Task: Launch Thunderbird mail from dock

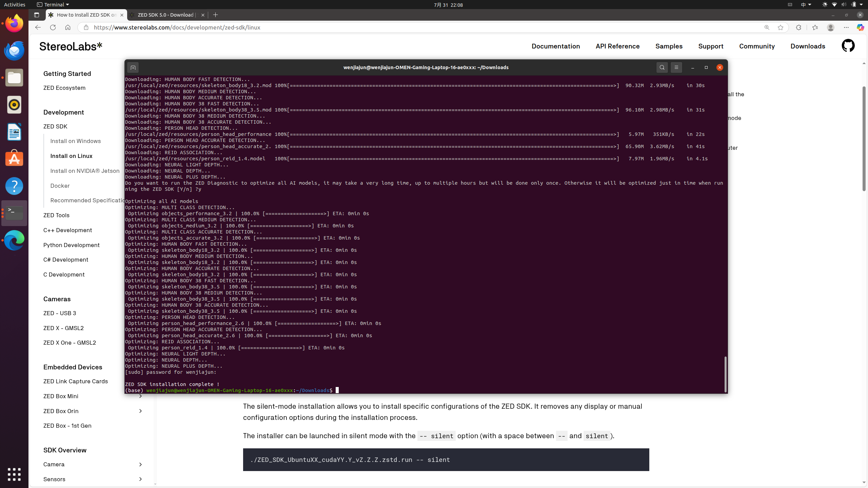Action: click(14, 50)
